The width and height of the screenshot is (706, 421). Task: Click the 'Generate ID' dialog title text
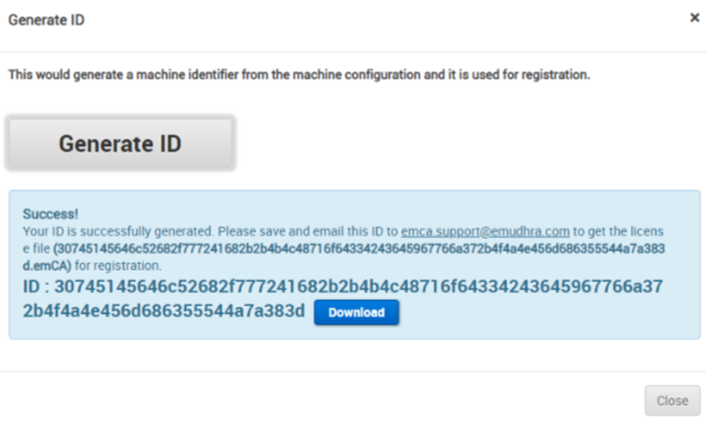[46, 19]
